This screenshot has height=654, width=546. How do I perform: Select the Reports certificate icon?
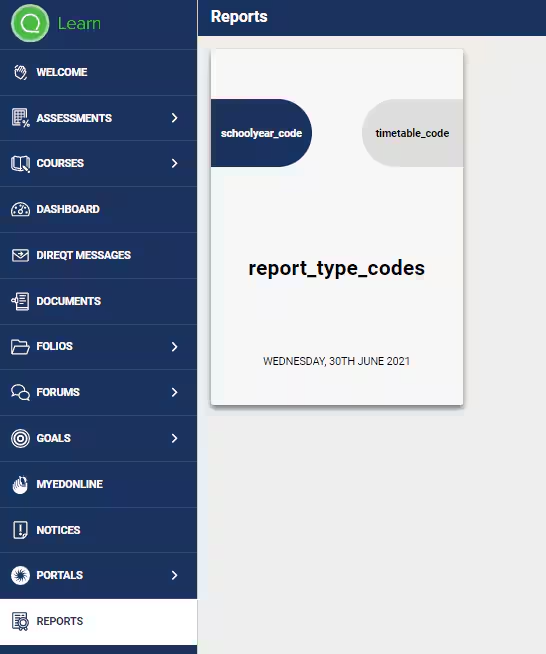20,621
